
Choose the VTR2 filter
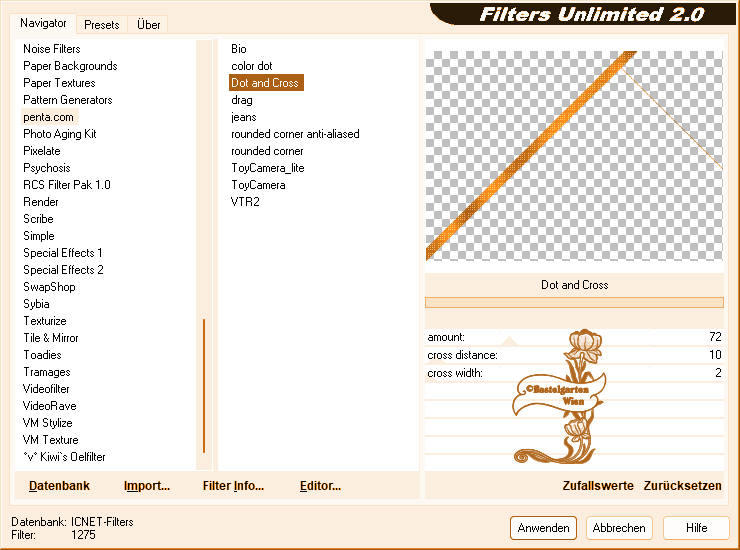pos(245,202)
